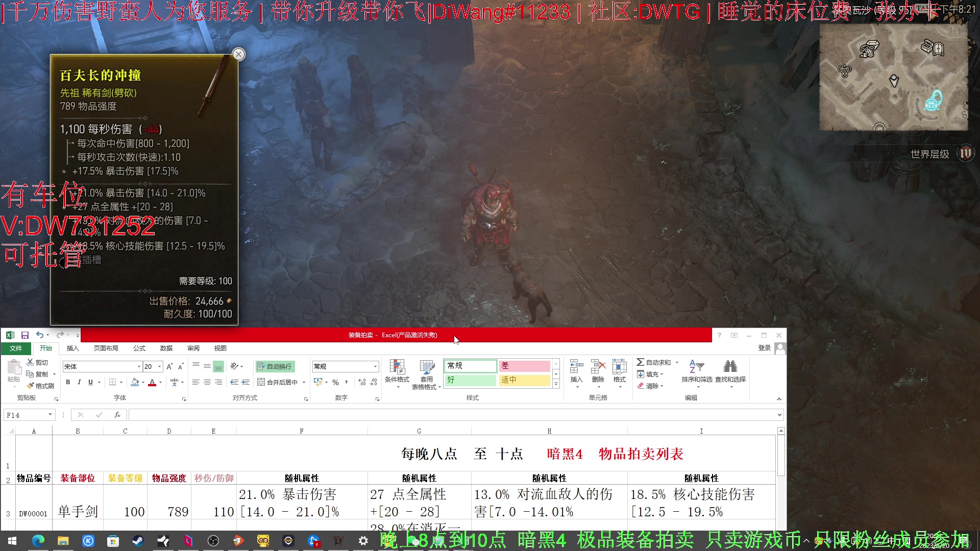Click Sign in (登录) link
This screenshot has width=980, height=551.
tap(765, 348)
